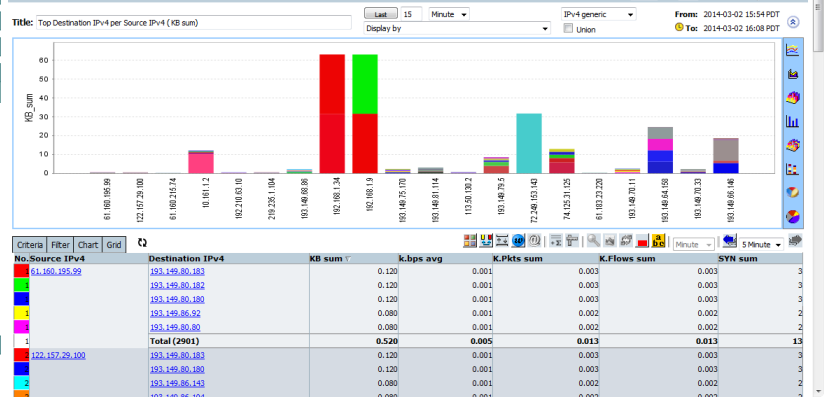The width and height of the screenshot is (824, 397).
Task: Sort by KB sum column header
Action: click(353, 259)
